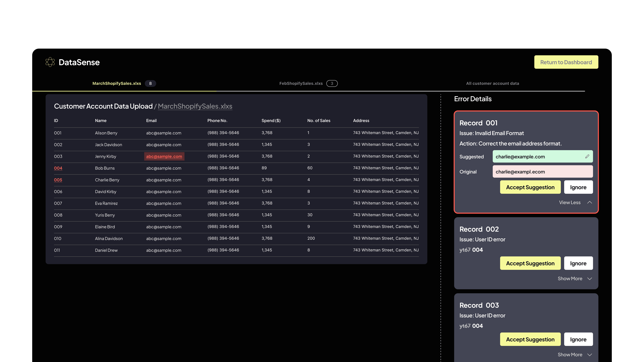Select Jack Davidson name cell

108,145
